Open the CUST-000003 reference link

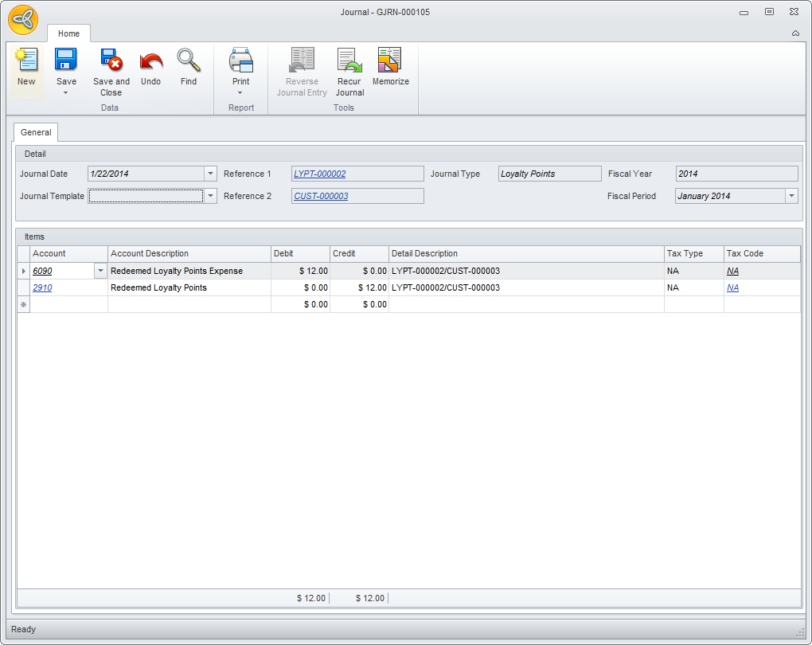[x=321, y=196]
